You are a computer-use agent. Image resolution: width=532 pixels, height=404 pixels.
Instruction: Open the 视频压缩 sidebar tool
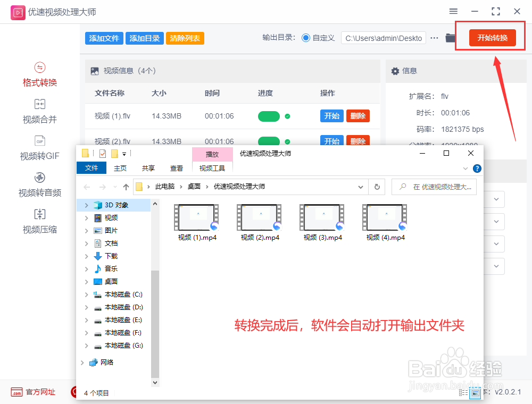tap(40, 222)
